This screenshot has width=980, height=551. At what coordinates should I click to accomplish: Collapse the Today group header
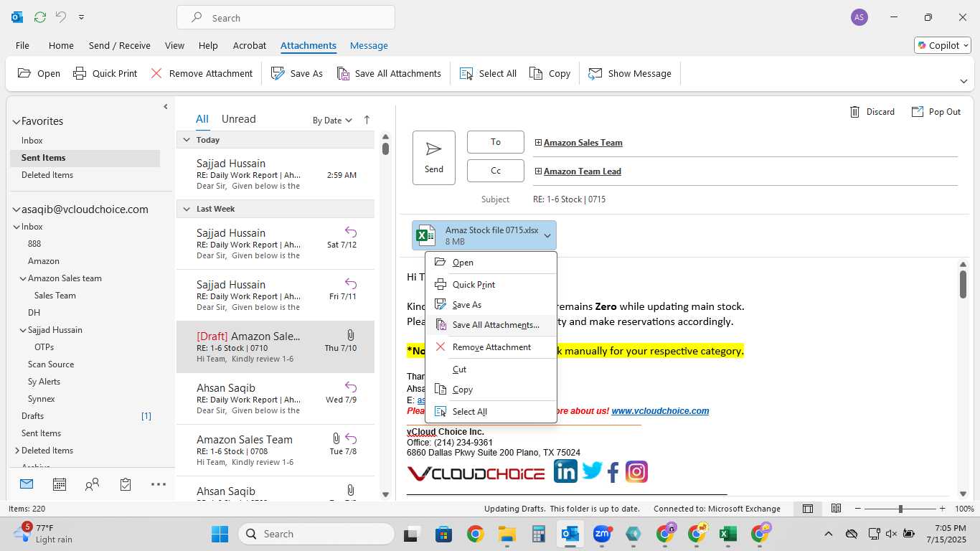pyautogui.click(x=187, y=140)
